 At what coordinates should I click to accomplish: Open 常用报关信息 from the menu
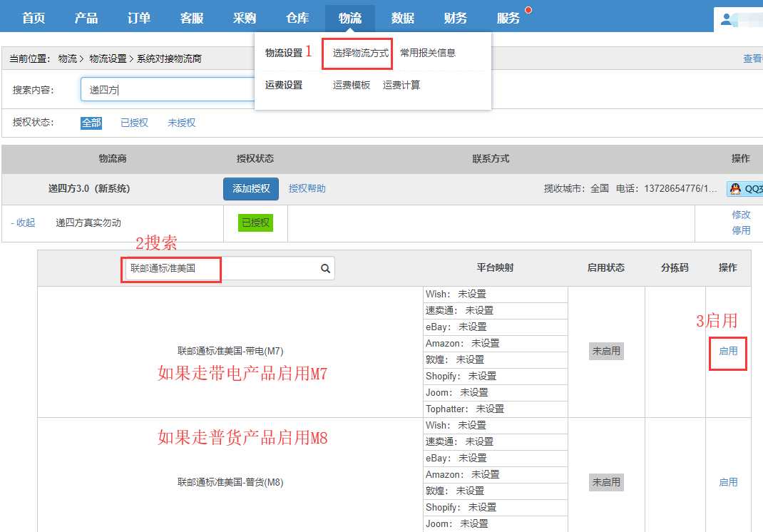[x=428, y=53]
